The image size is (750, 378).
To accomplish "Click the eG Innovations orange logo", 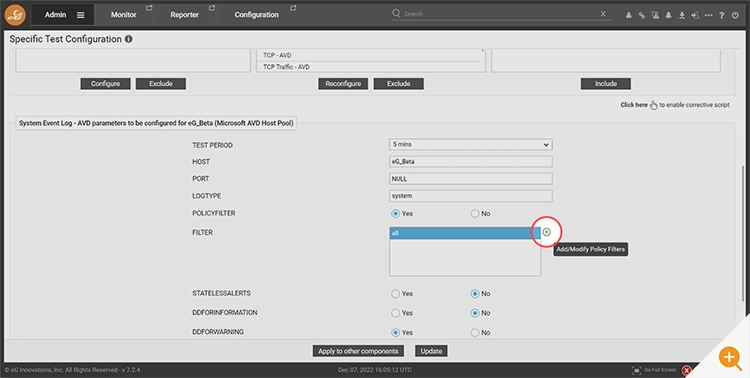I will (15, 15).
